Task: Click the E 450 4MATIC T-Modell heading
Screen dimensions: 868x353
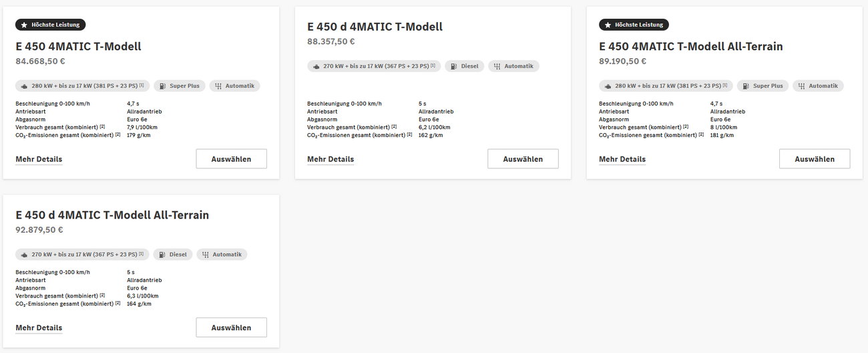Action: pyautogui.click(x=79, y=47)
